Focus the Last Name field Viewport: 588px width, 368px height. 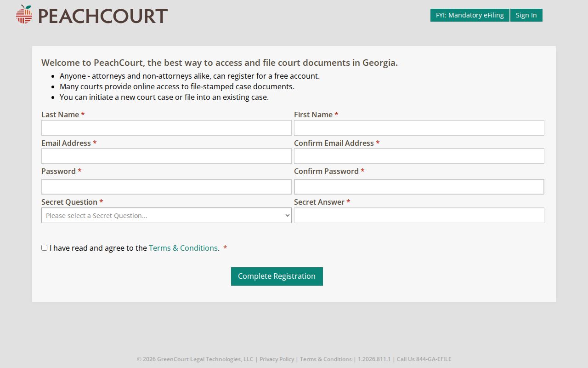(166, 128)
